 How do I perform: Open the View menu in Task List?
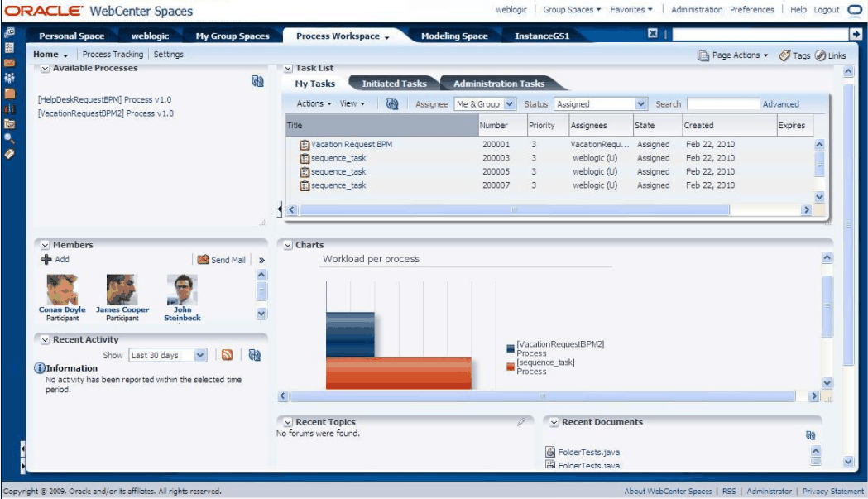point(352,103)
